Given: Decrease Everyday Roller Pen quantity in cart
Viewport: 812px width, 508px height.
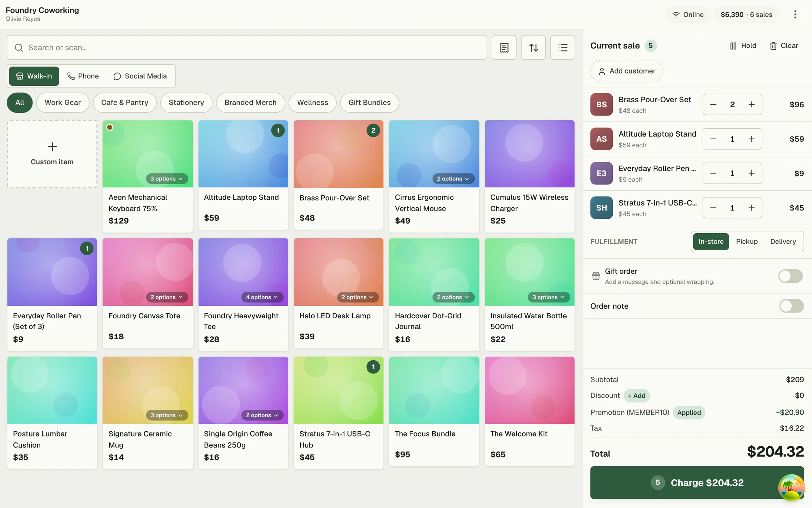Looking at the screenshot, I should click(713, 173).
